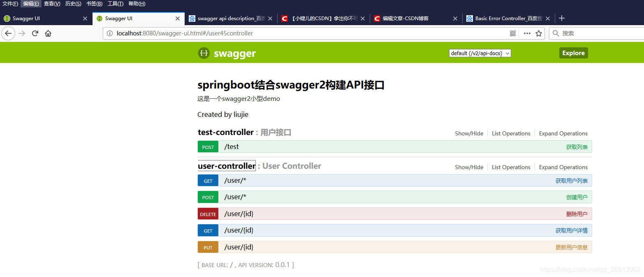Open the page actions three-dot menu
Image resolution: width=644 pixels, height=277 pixels.
point(527,33)
